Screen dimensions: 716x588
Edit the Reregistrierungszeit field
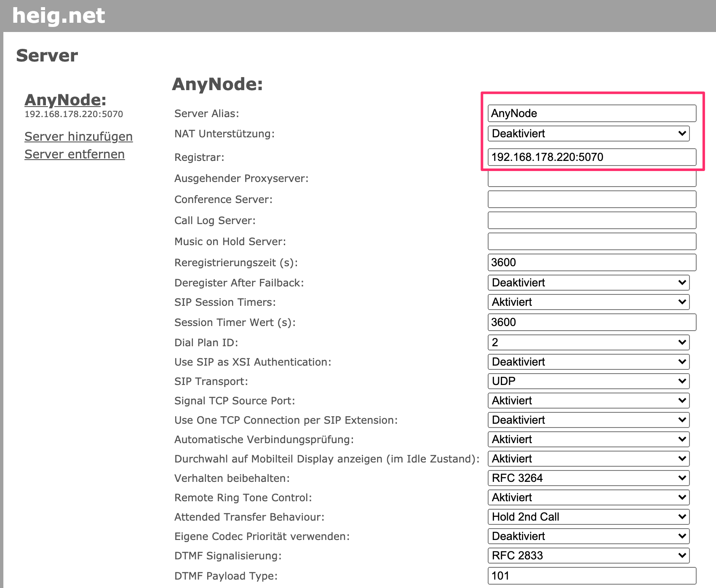(592, 262)
